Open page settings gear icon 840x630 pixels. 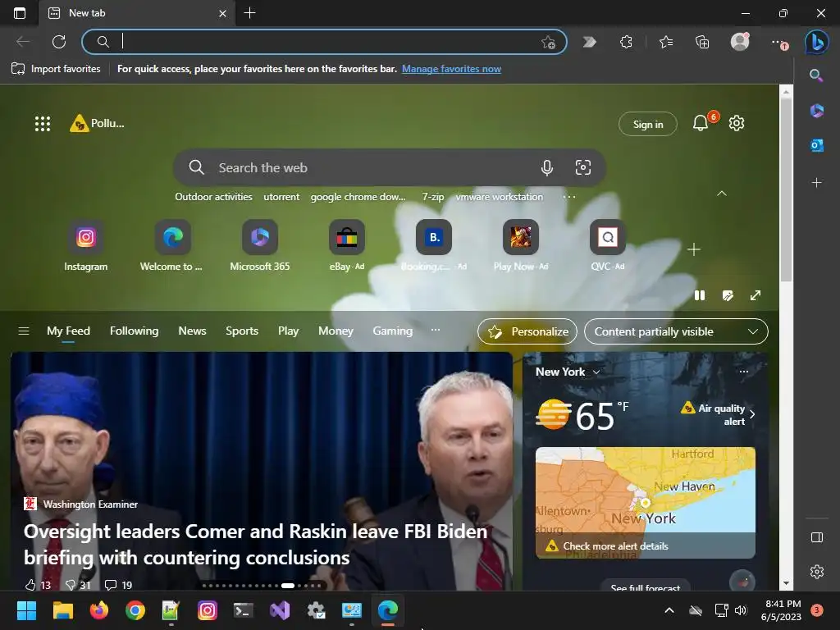click(737, 123)
